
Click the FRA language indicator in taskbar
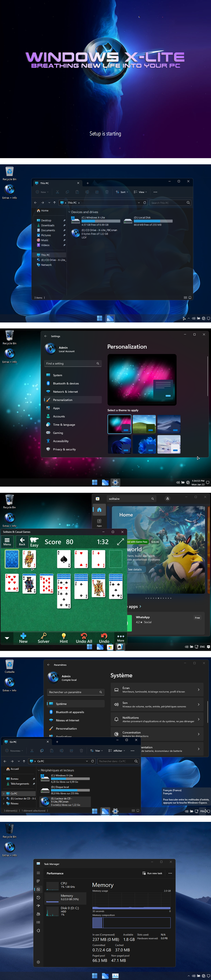click(203, 811)
